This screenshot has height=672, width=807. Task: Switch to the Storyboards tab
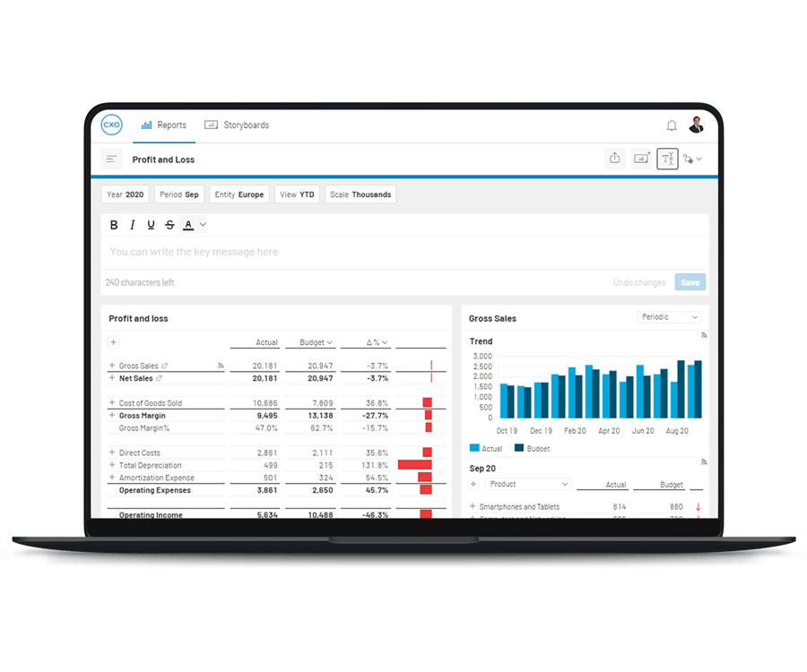tap(237, 125)
